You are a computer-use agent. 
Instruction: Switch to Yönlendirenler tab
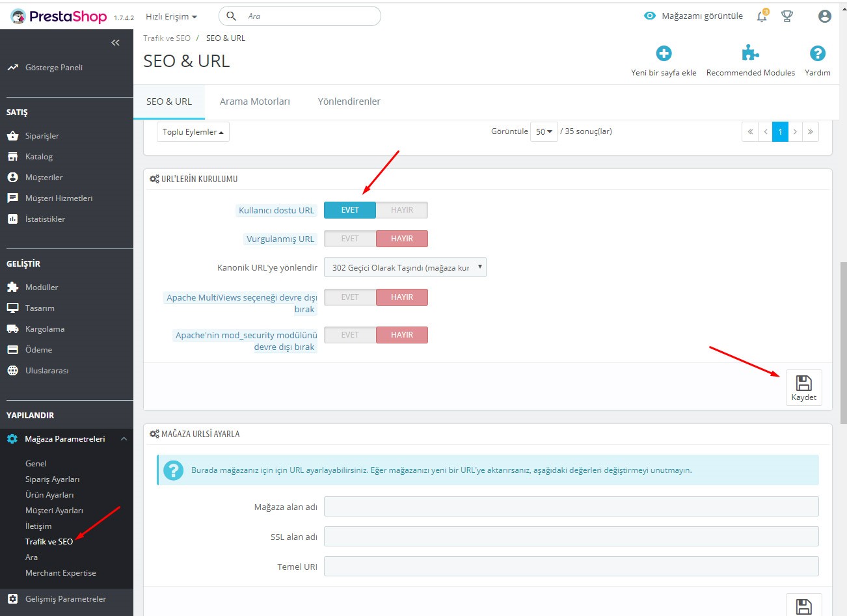[x=349, y=101]
